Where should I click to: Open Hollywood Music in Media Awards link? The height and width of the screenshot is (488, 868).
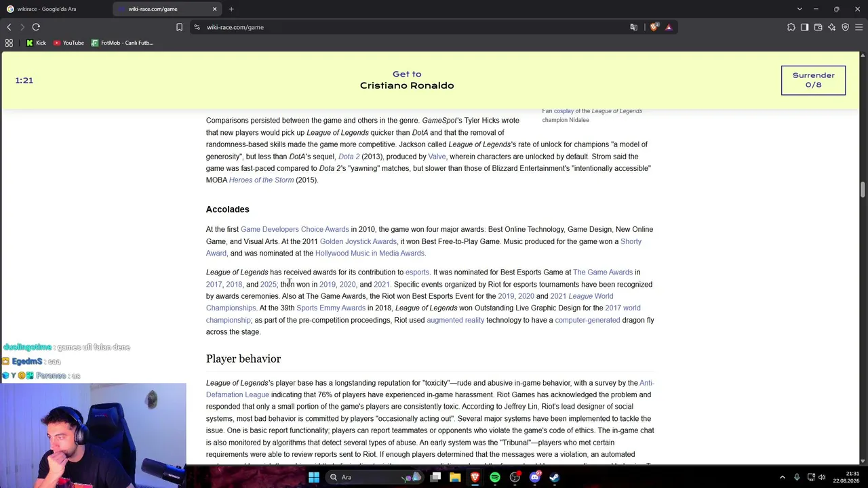(370, 253)
